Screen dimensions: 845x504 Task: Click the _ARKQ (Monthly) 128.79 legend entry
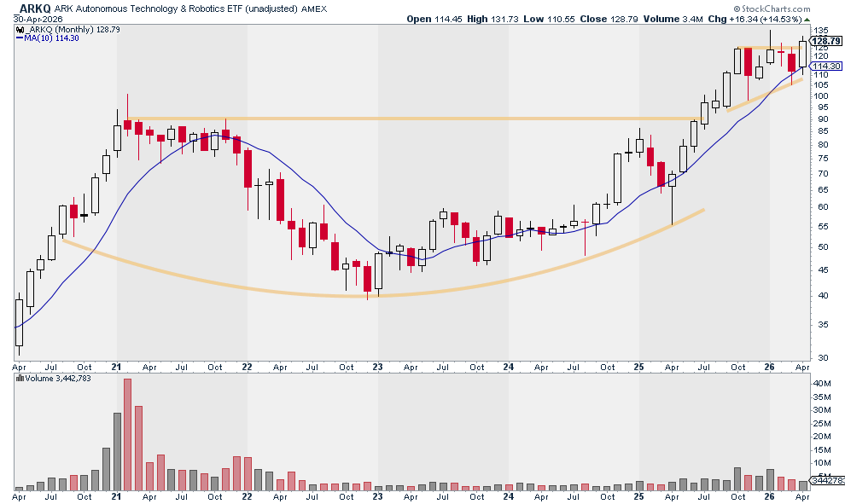pos(73,30)
